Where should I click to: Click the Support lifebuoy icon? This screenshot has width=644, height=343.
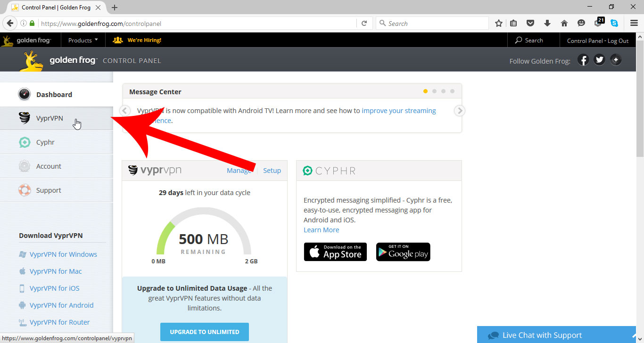pos(25,190)
